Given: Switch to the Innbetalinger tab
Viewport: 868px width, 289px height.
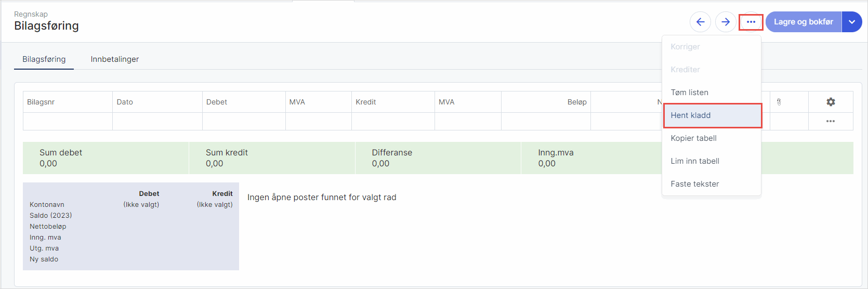Looking at the screenshot, I should click(x=115, y=59).
